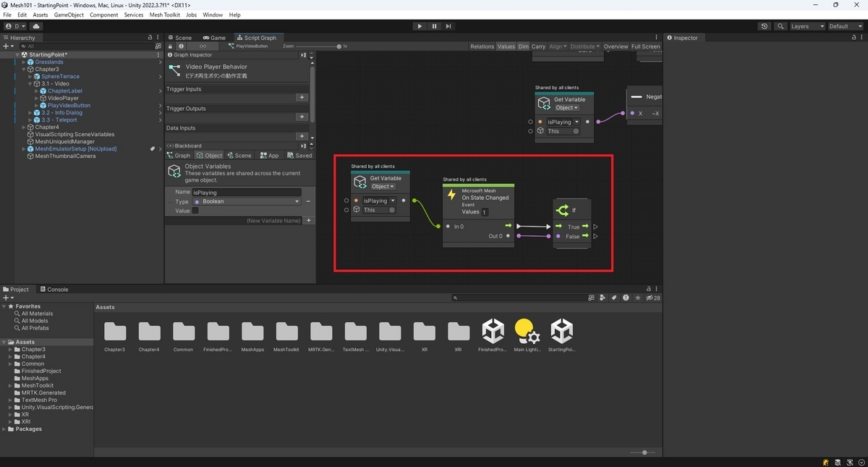This screenshot has width=868, height=467.
Task: Select MeshThumbnailCamera in the Hierarchy
Action: pyautogui.click(x=65, y=156)
